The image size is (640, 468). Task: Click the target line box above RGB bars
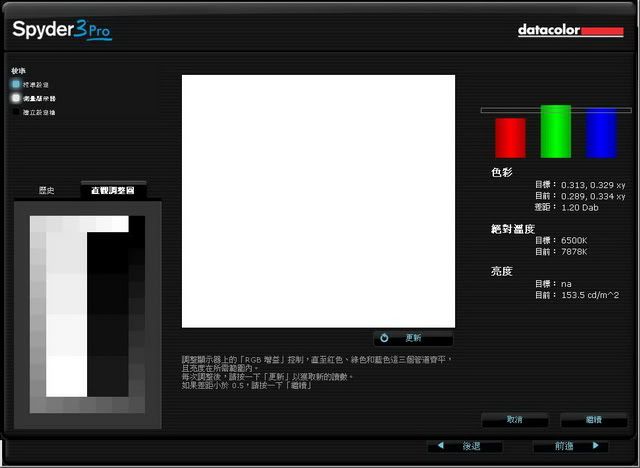[556, 110]
